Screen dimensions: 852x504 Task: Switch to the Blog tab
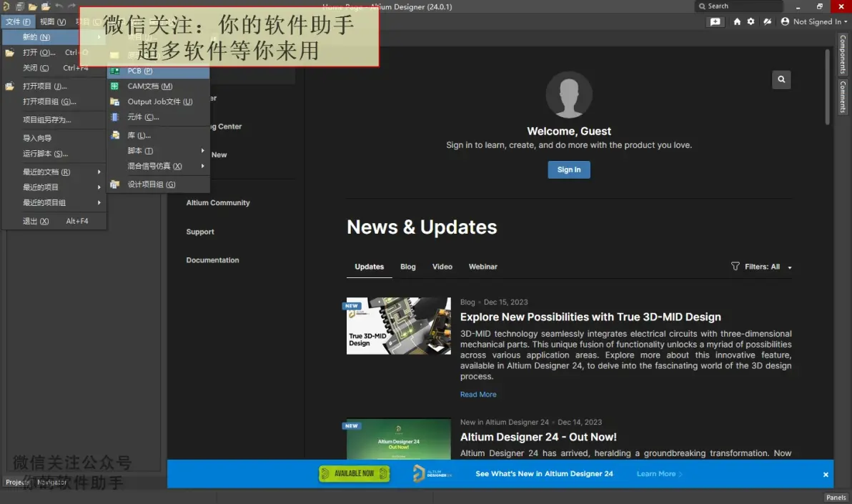[x=408, y=267]
